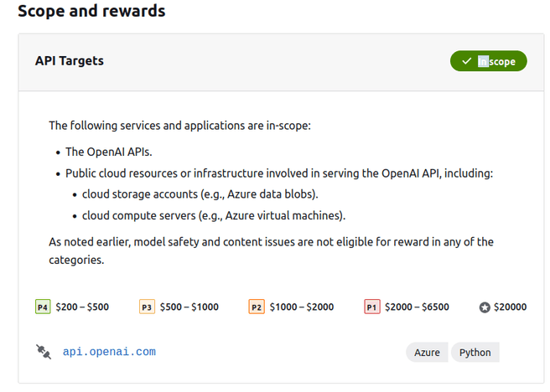Click the Scope and rewards heading
Image resolution: width=550 pixels, height=392 pixels.
click(91, 11)
